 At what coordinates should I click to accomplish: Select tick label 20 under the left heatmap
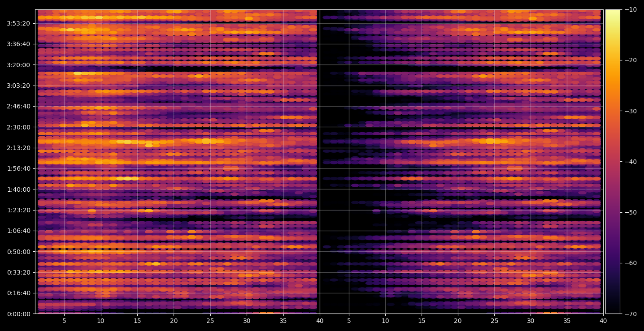coord(174,321)
